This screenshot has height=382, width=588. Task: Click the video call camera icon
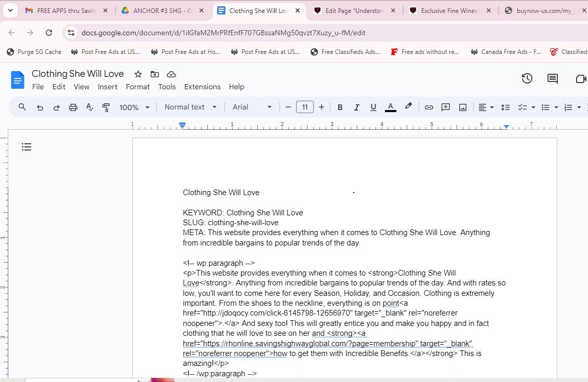[x=581, y=78]
